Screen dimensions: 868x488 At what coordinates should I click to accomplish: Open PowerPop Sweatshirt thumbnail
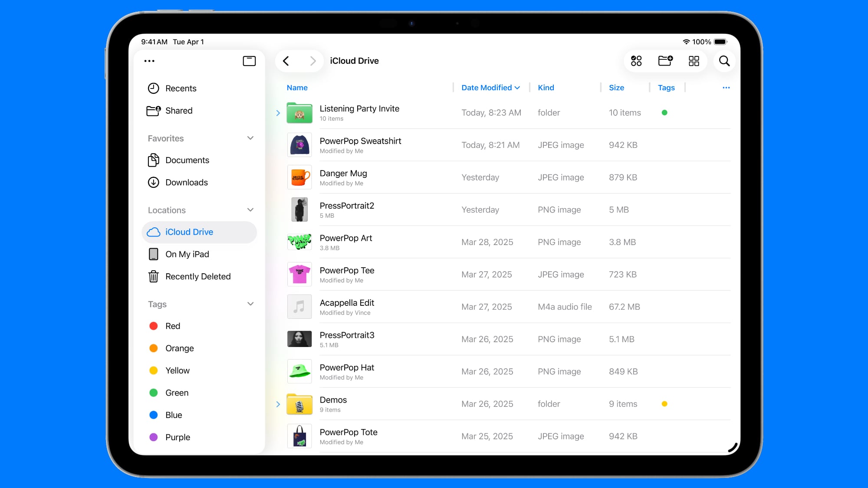coord(299,145)
